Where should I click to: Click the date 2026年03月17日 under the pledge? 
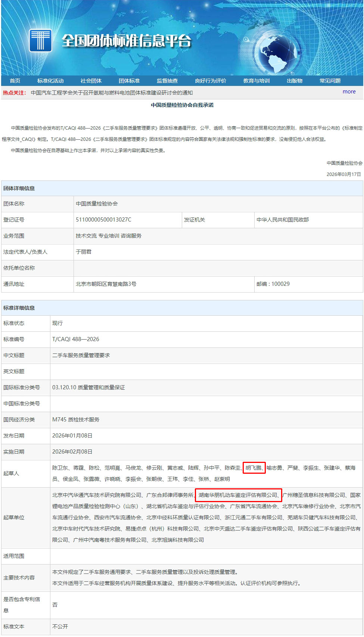coord(344,174)
